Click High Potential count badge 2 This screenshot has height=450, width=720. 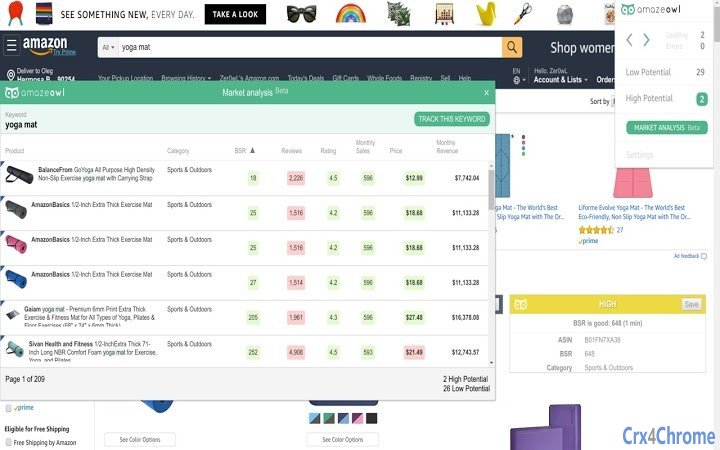point(702,99)
